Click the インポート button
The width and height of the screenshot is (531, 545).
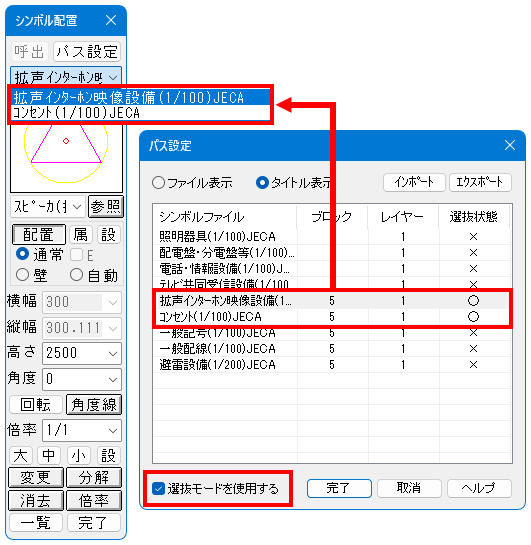[x=414, y=182]
